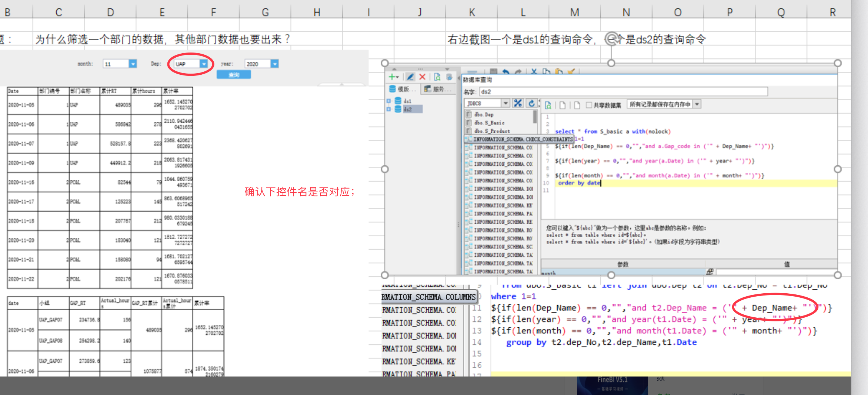Click the dbo.Dep table icon
This screenshot has height=395, width=868.
pyautogui.click(x=469, y=114)
